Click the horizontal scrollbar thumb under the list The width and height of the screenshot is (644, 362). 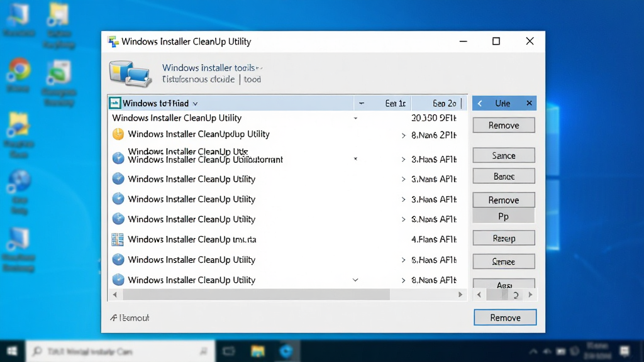[x=257, y=295]
